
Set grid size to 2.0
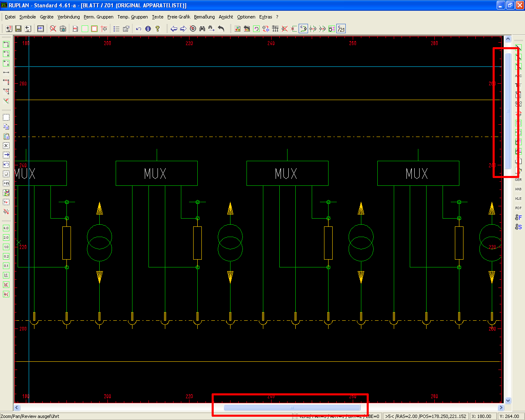point(6,237)
